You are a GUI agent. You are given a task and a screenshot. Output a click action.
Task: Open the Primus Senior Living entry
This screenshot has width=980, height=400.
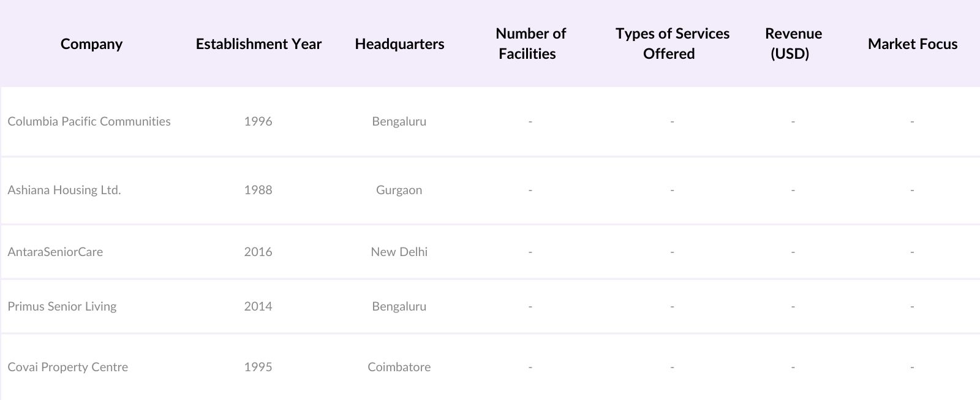(x=62, y=306)
